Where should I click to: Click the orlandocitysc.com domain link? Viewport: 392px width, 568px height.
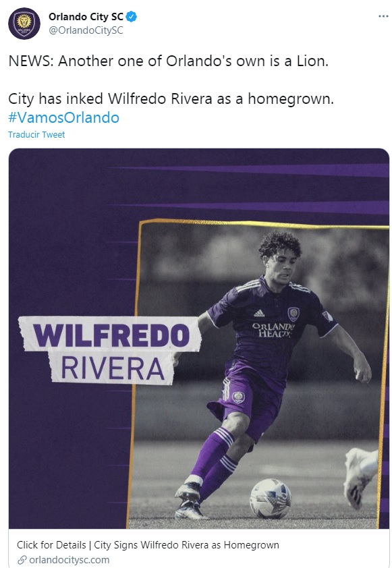point(69,560)
